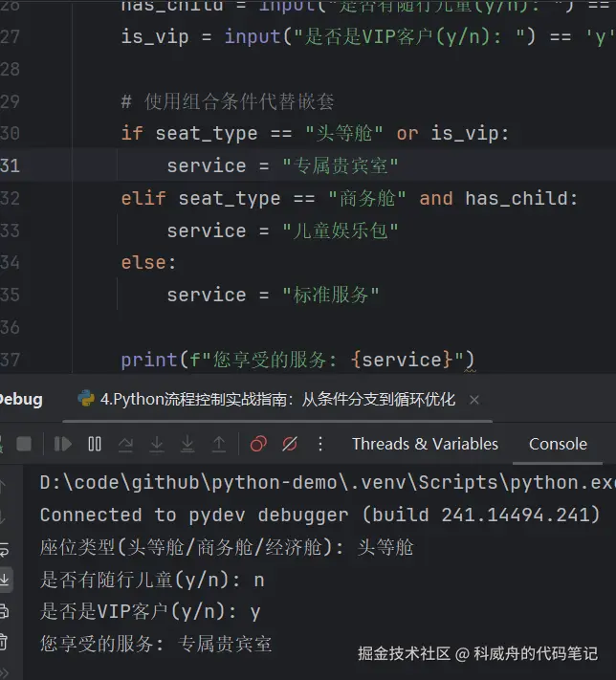The width and height of the screenshot is (616, 680).
Task: Toggle Scroll to End console icon
Action: (5, 580)
